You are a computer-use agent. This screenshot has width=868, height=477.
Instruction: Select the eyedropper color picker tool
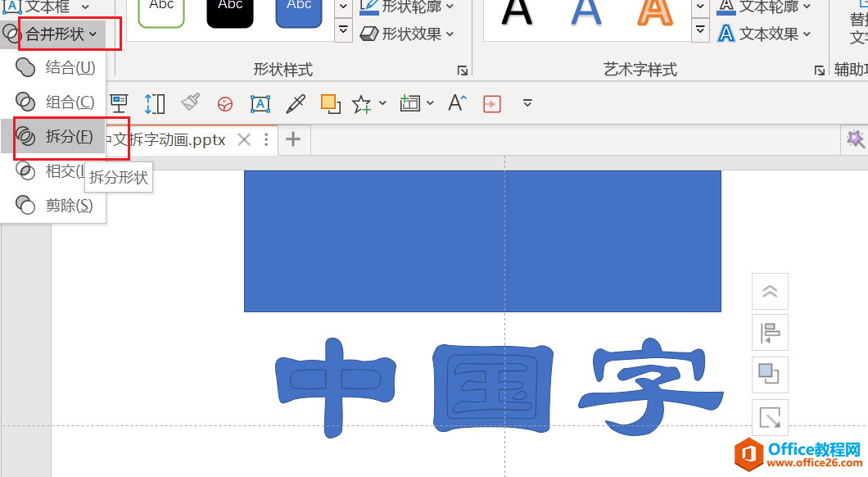(295, 102)
